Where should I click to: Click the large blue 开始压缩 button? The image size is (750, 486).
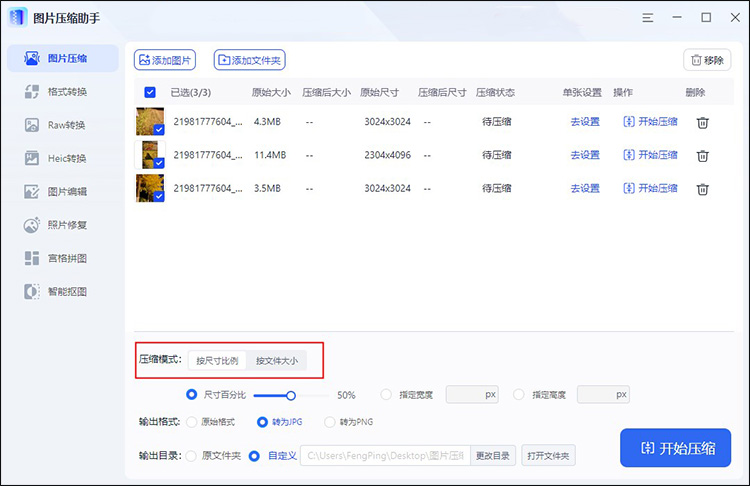675,448
